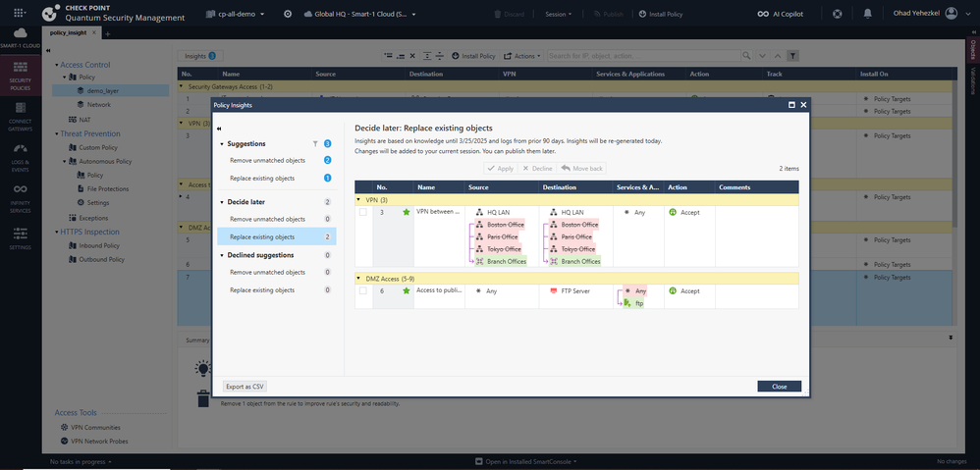
Task: Select demo_layer in policy tree
Action: coord(111,90)
